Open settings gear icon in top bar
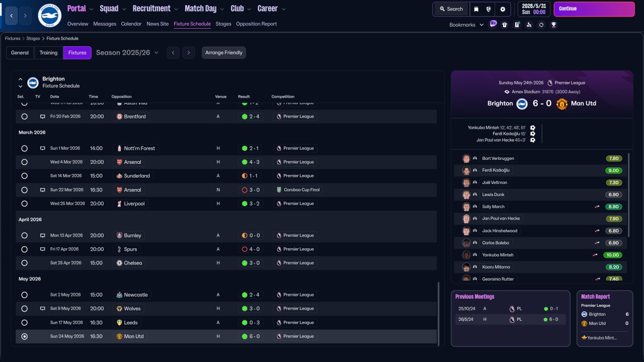644x362 pixels. click(x=503, y=9)
